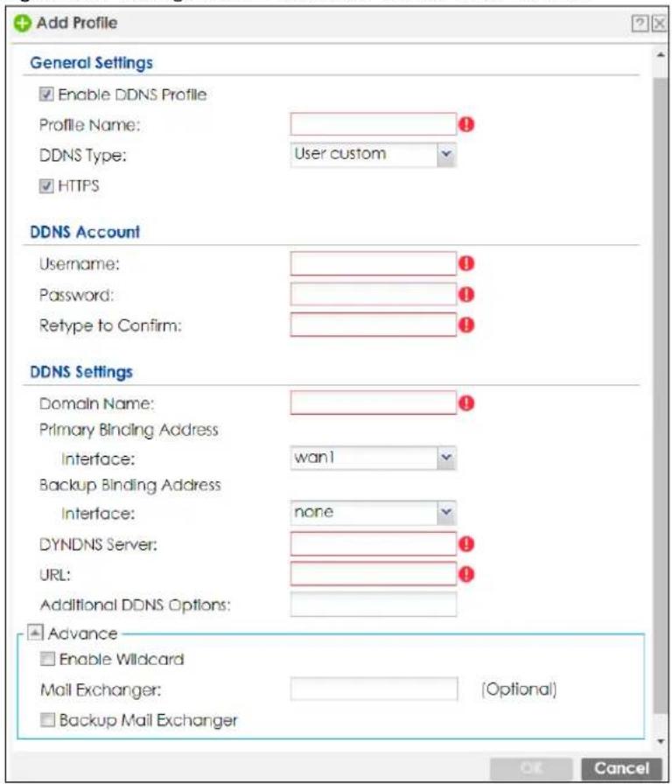Viewport: 672px width, 784px height.
Task: Close the Add Profile dialog
Action: [659, 24]
